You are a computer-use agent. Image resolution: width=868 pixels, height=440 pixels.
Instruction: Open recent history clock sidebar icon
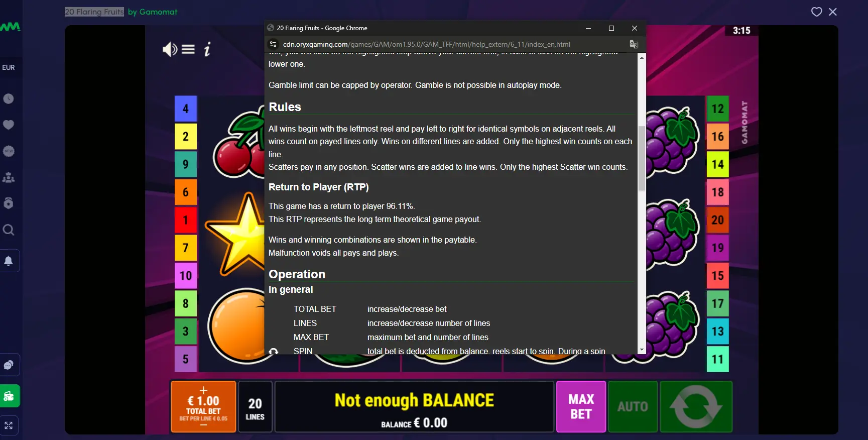[9, 98]
